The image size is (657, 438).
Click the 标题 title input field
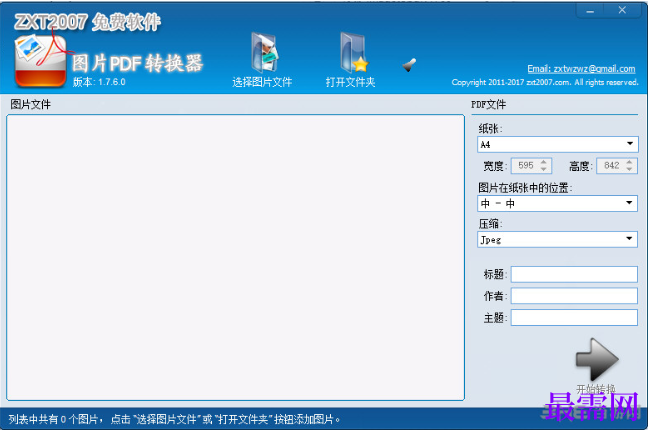[574, 274]
